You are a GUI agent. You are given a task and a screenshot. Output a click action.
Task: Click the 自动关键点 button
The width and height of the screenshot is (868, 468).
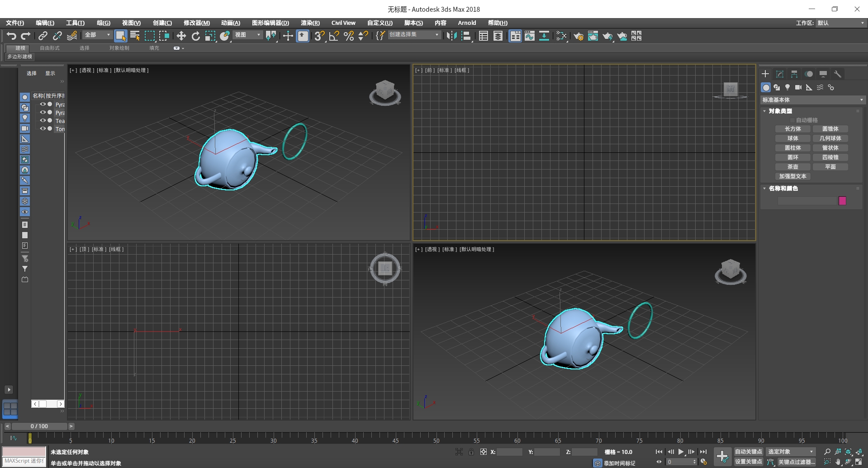coord(748,452)
